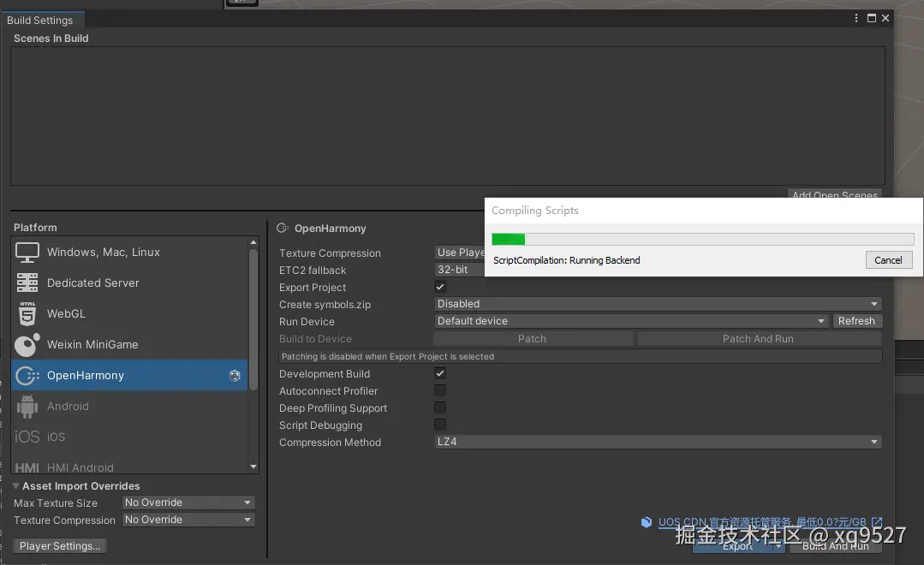Open the Create symbols.zip dropdown
The image size is (924, 565).
(x=658, y=304)
